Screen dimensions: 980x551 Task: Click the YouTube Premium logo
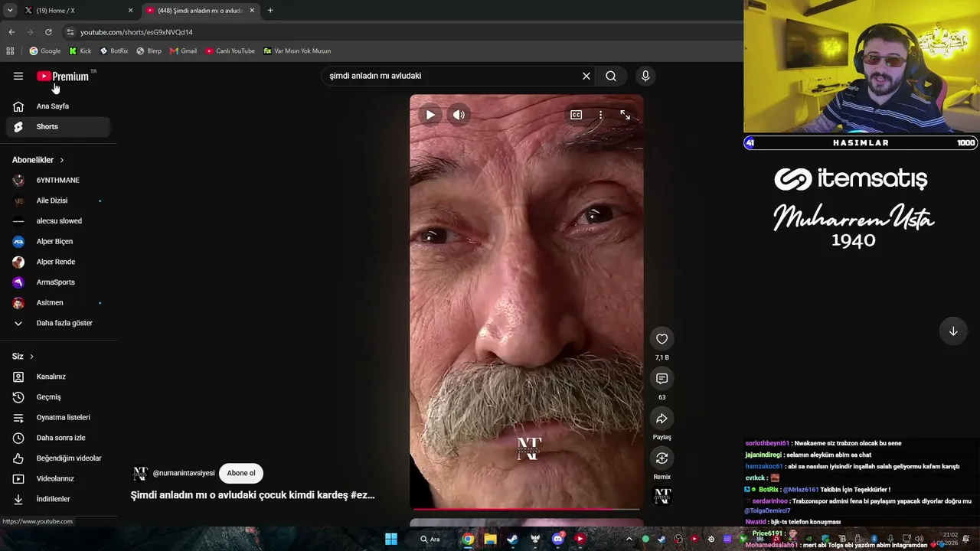[x=63, y=76]
